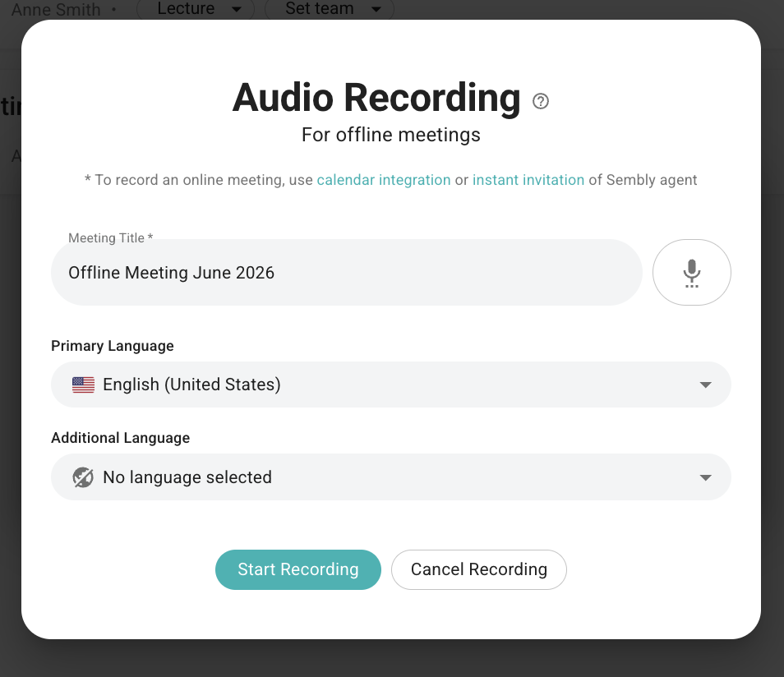Click into the Meeting Title input field
Screen dimensions: 784x677
pyautogui.click(x=347, y=273)
